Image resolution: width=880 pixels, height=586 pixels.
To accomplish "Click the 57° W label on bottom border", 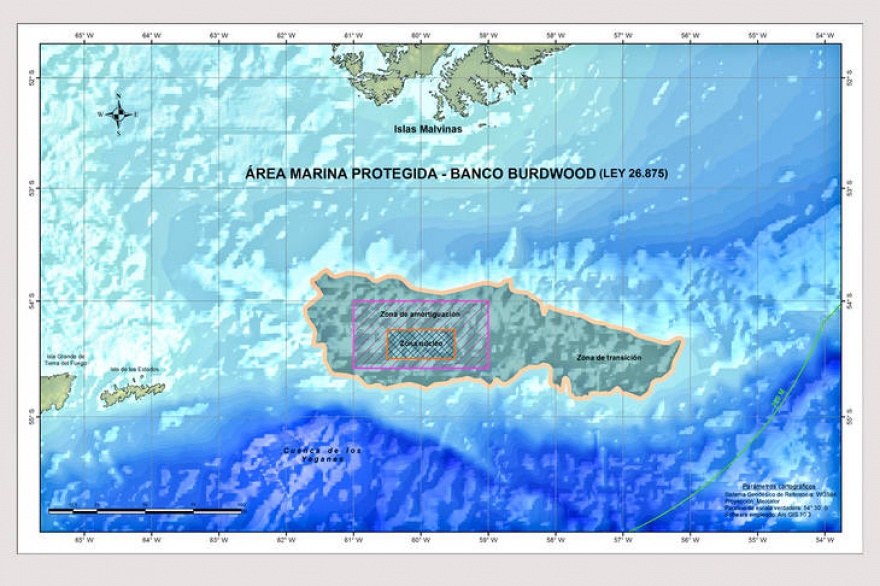I will tap(622, 540).
